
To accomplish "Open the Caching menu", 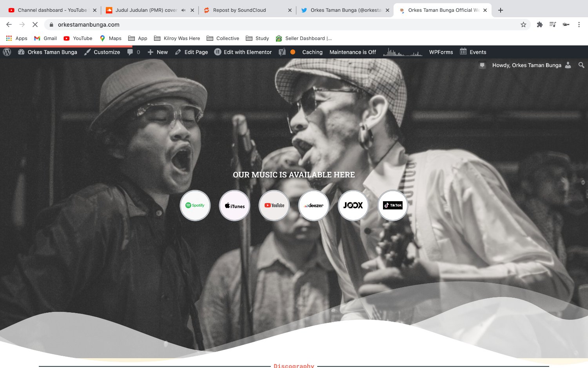I will click(x=312, y=52).
